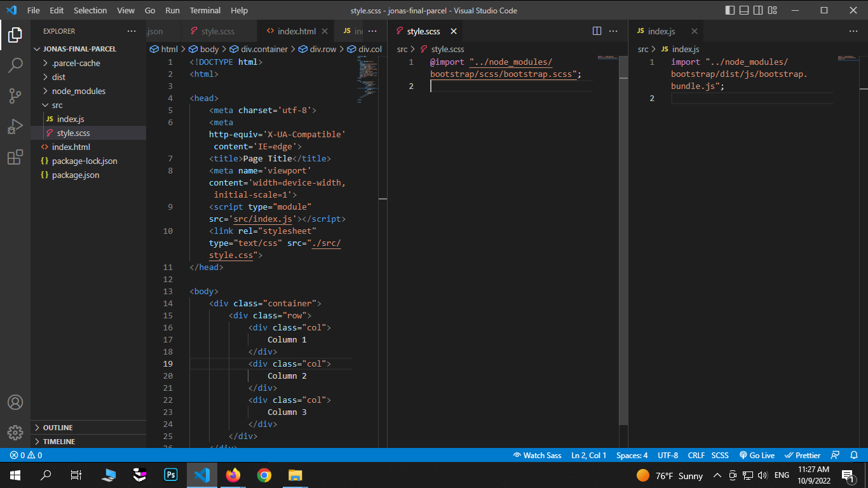Click the Prettier status button
The image size is (868, 488).
(x=803, y=455)
